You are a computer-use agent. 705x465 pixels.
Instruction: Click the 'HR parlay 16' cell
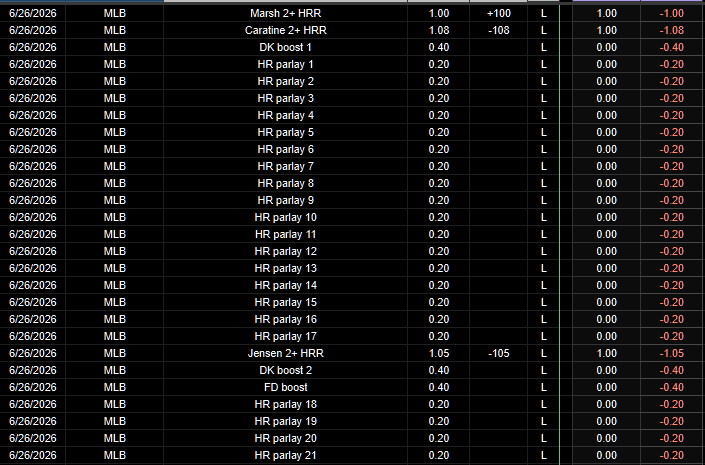[x=286, y=319]
